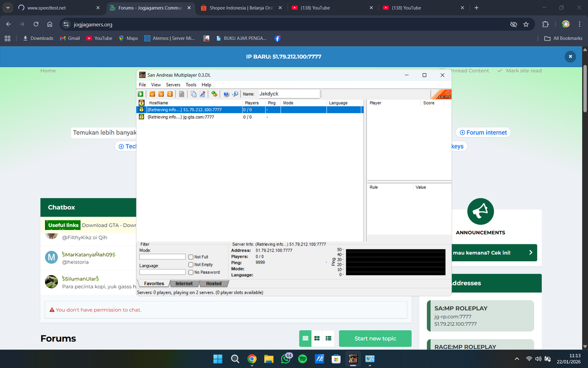588x368 pixels.
Task: Open File Explorer from the taskbar
Action: [269, 359]
